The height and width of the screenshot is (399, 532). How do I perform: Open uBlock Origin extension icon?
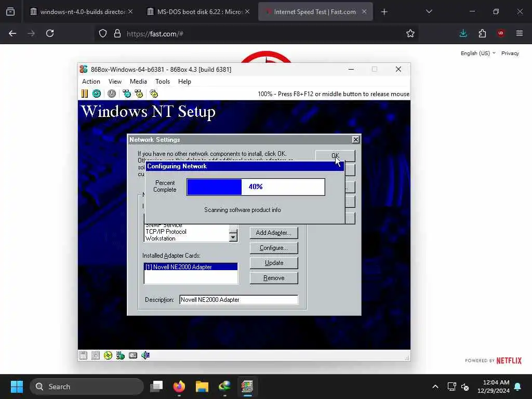point(501,33)
